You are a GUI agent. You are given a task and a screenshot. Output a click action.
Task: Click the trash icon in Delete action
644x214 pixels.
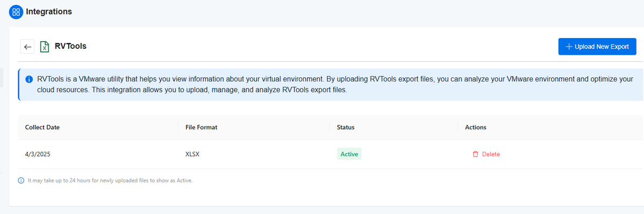coord(475,154)
